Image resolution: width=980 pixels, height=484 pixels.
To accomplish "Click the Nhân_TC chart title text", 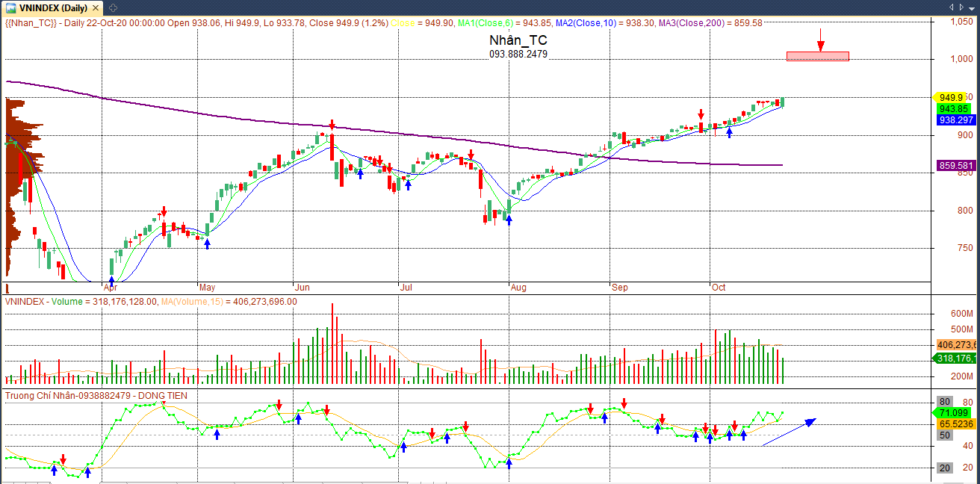I will (518, 40).
